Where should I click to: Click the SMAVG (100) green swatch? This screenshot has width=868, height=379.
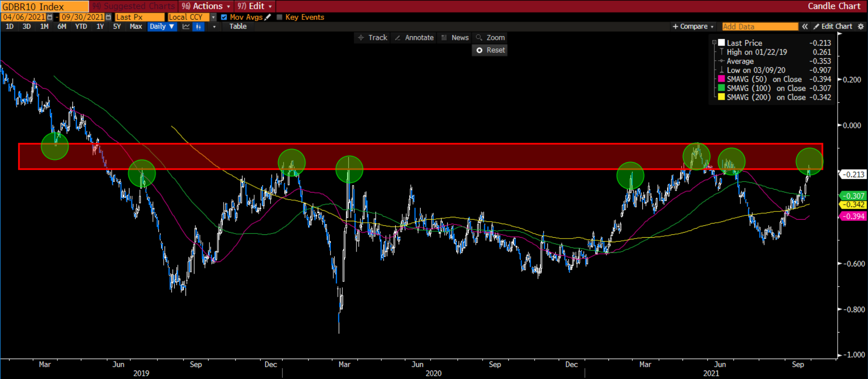721,88
